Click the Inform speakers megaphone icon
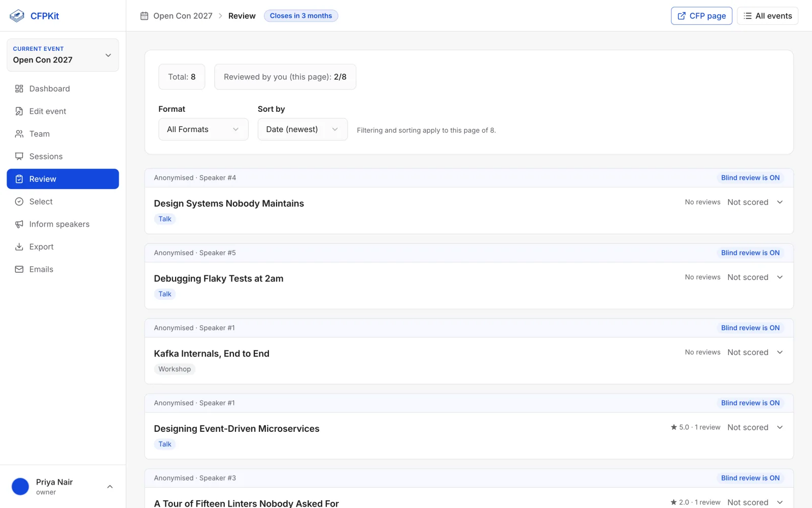812x508 pixels. 19,224
